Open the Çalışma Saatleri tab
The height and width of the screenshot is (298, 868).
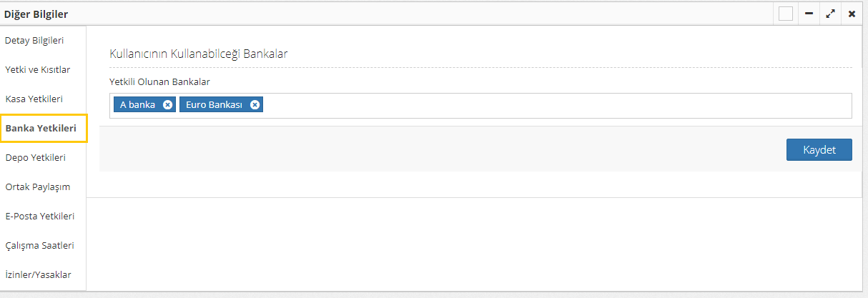point(39,245)
